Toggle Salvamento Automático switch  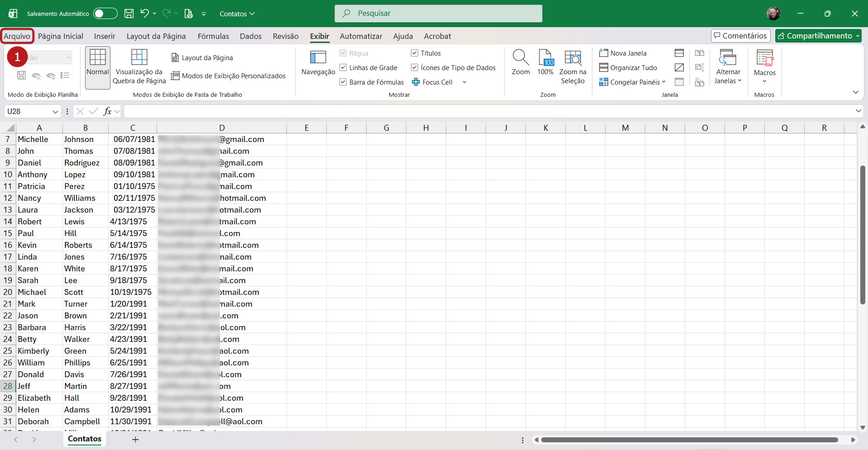tap(105, 14)
